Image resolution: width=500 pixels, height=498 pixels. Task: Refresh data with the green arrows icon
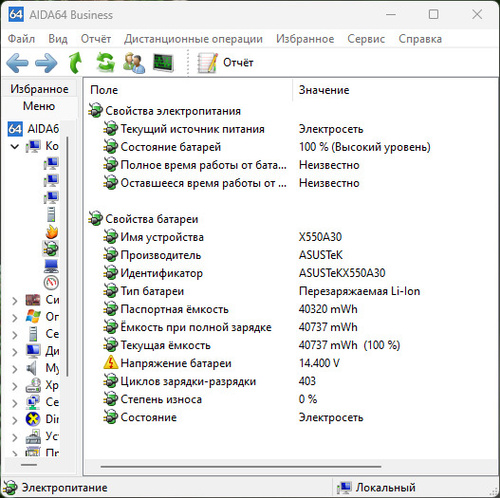coord(105,62)
